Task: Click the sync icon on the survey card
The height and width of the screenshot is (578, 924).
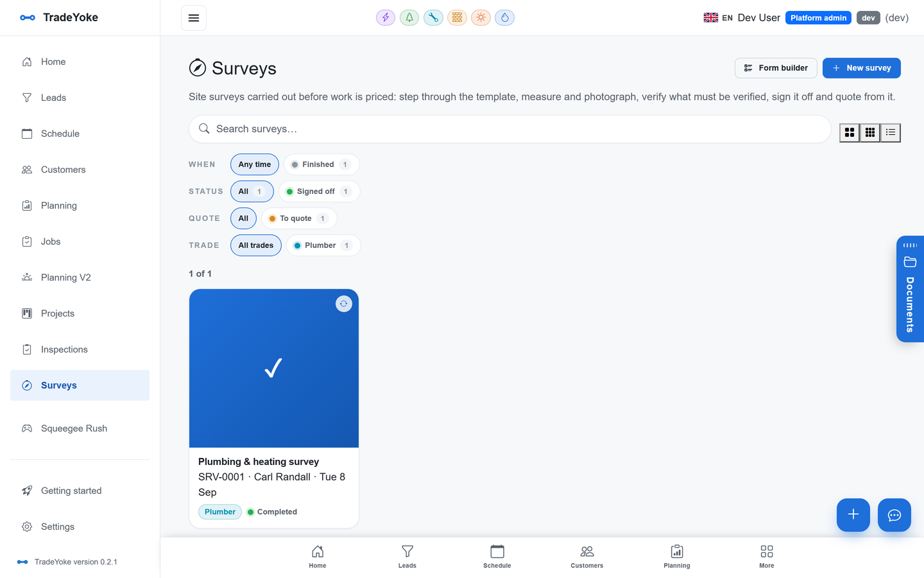Action: coord(344,304)
